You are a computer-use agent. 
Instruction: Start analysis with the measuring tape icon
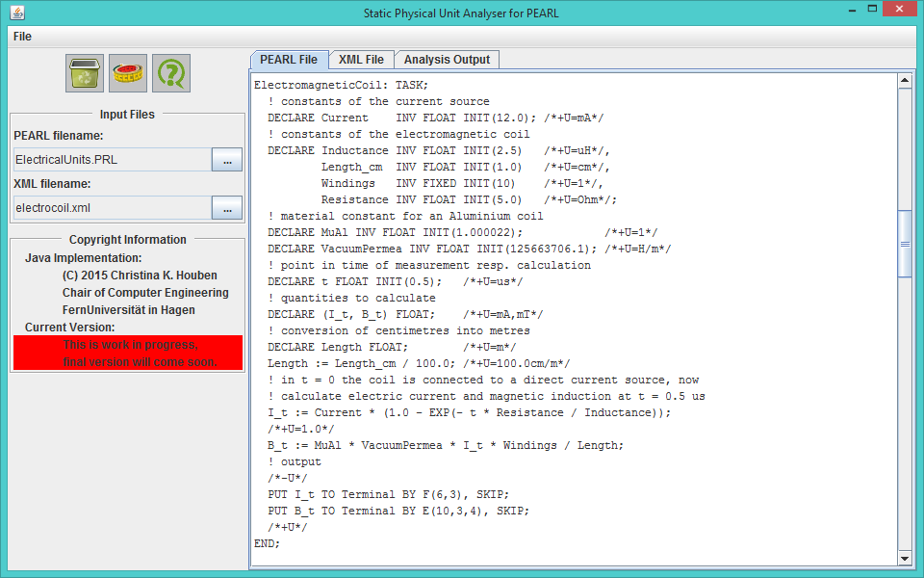coord(127,72)
